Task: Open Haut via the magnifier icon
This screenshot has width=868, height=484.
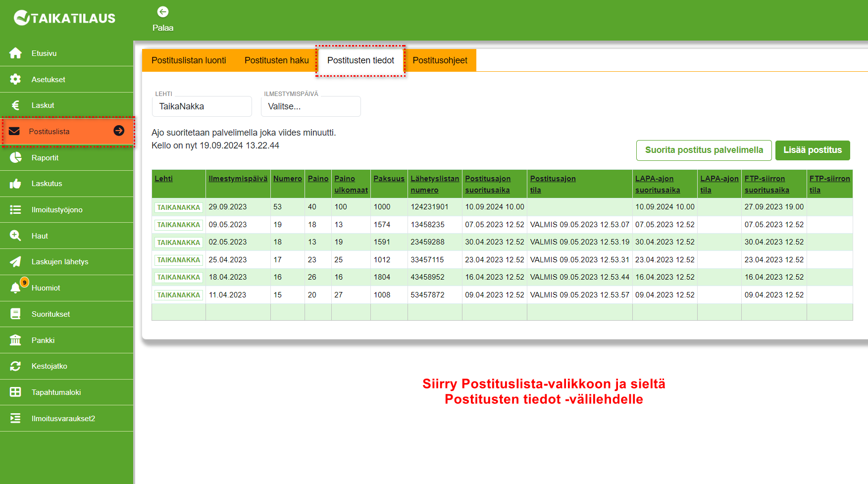Action: coord(15,236)
